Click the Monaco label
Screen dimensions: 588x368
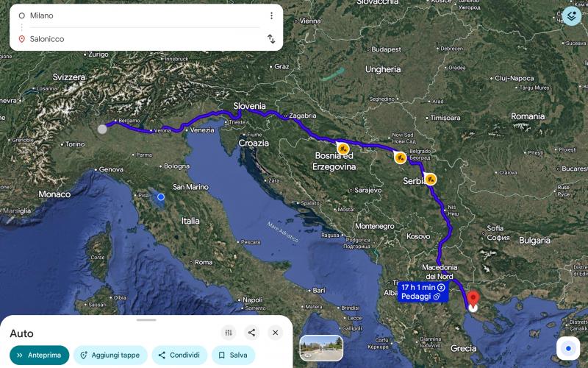[54, 194]
